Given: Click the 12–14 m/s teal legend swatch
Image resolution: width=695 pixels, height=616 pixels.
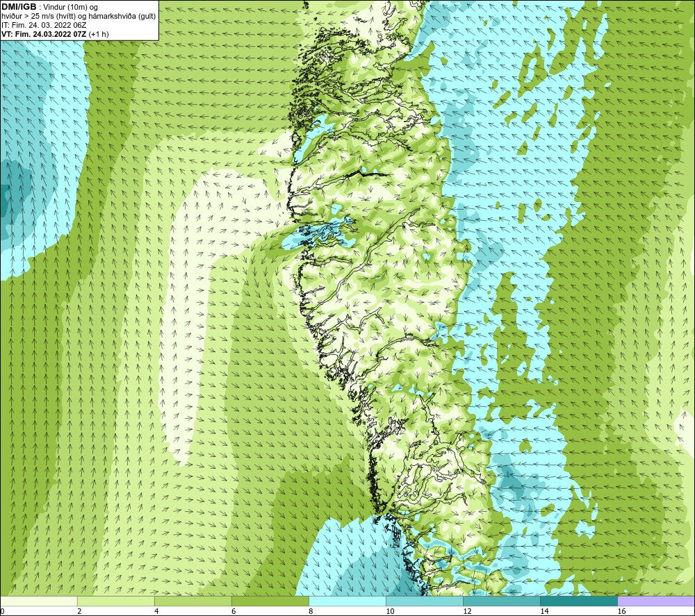Looking at the screenshot, I should (502, 601).
